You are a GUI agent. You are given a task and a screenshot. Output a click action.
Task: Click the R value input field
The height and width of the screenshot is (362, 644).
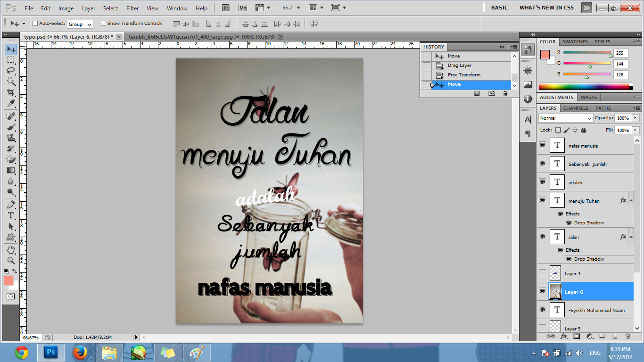coord(620,53)
